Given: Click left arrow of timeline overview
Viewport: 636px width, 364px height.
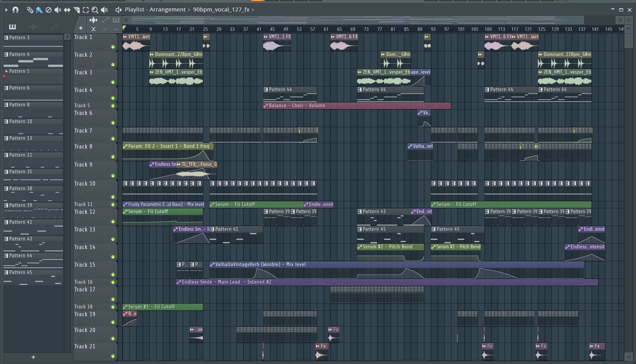Looking at the screenshot, I should click(127, 20).
